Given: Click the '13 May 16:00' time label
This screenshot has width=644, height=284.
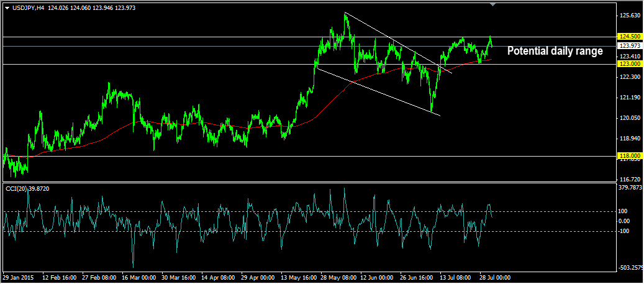Looking at the screenshot, I should 297,277.
